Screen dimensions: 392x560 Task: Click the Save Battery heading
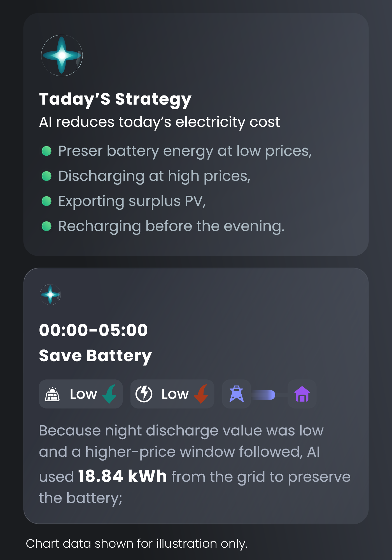(95, 356)
